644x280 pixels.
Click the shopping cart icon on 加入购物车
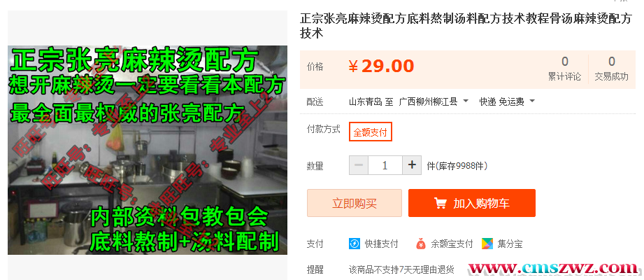(441, 203)
